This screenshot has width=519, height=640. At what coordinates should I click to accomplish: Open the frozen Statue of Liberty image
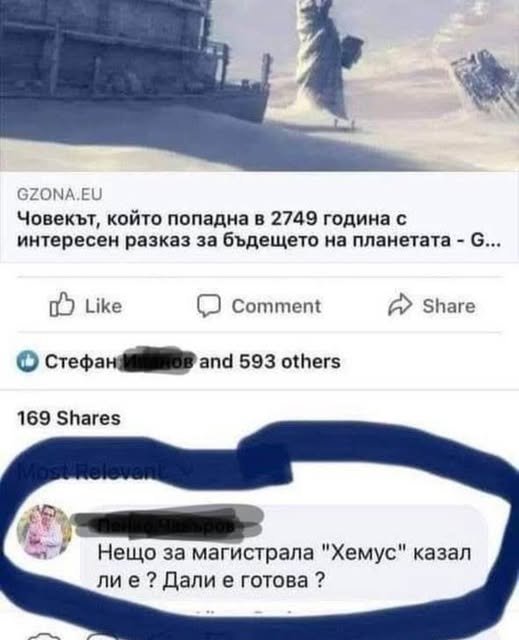260,85
